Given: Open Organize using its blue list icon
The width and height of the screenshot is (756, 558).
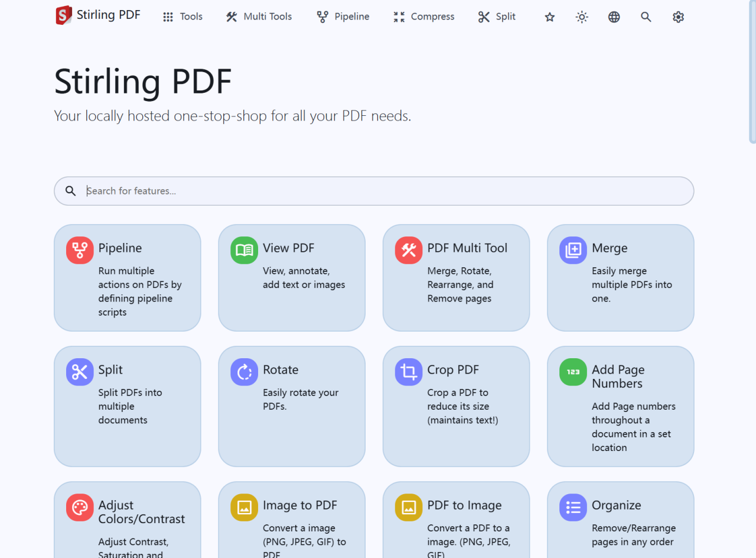Looking at the screenshot, I should tap(572, 507).
